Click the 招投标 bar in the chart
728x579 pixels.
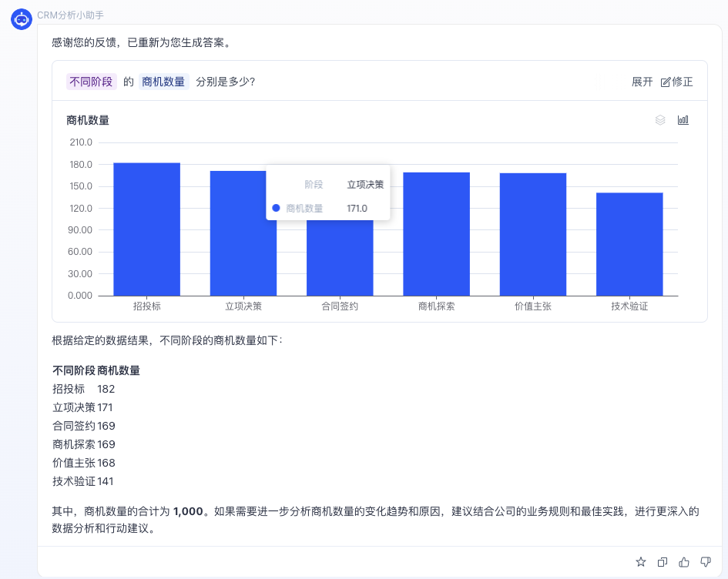146,231
